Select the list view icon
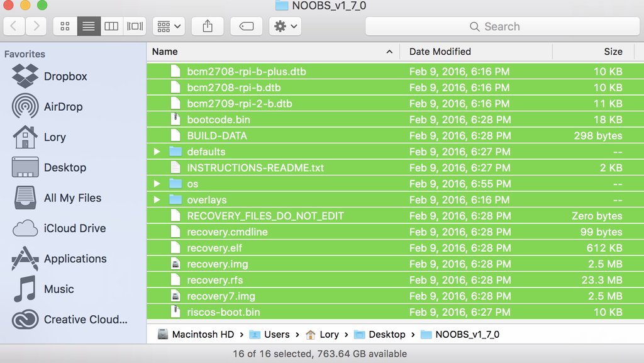This screenshot has height=363, width=644. click(88, 26)
